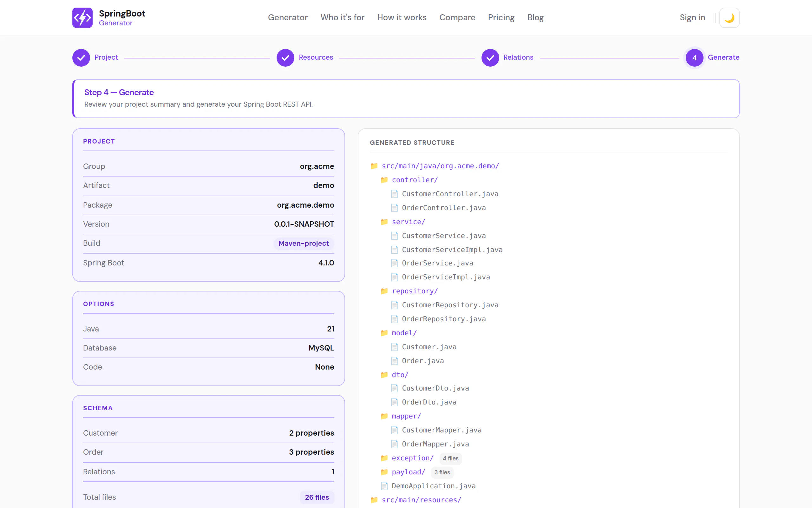This screenshot has width=812, height=508.
Task: Collapse the mapper/ folder label
Action: (406, 416)
